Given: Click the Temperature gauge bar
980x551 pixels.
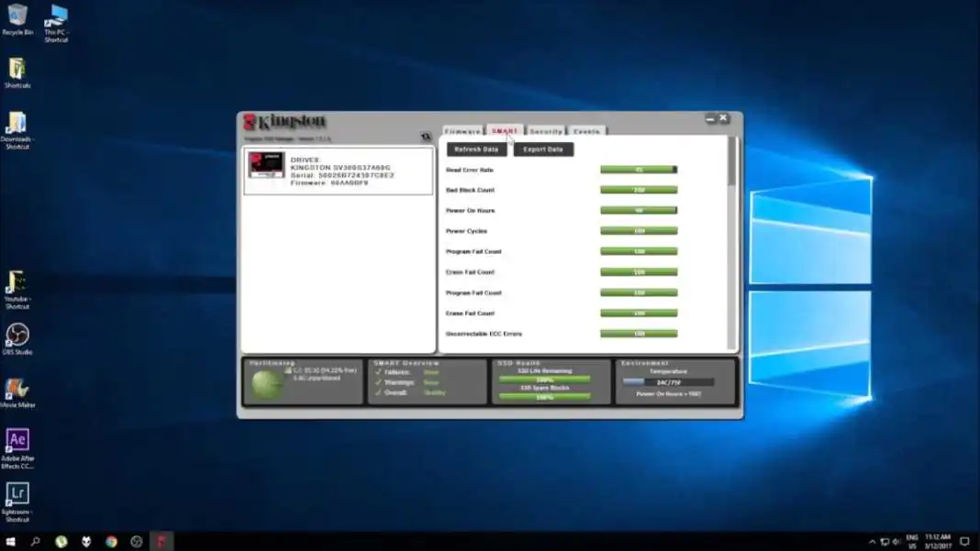Looking at the screenshot, I should [668, 381].
